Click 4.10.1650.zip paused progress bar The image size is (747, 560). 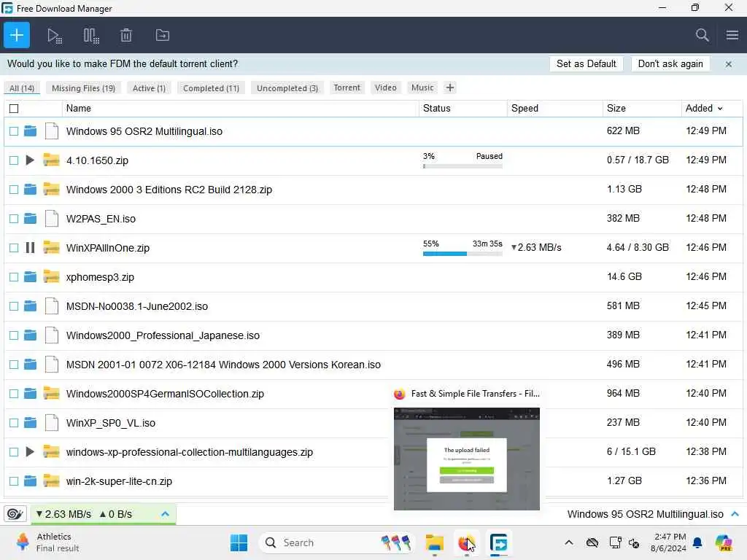point(462,166)
